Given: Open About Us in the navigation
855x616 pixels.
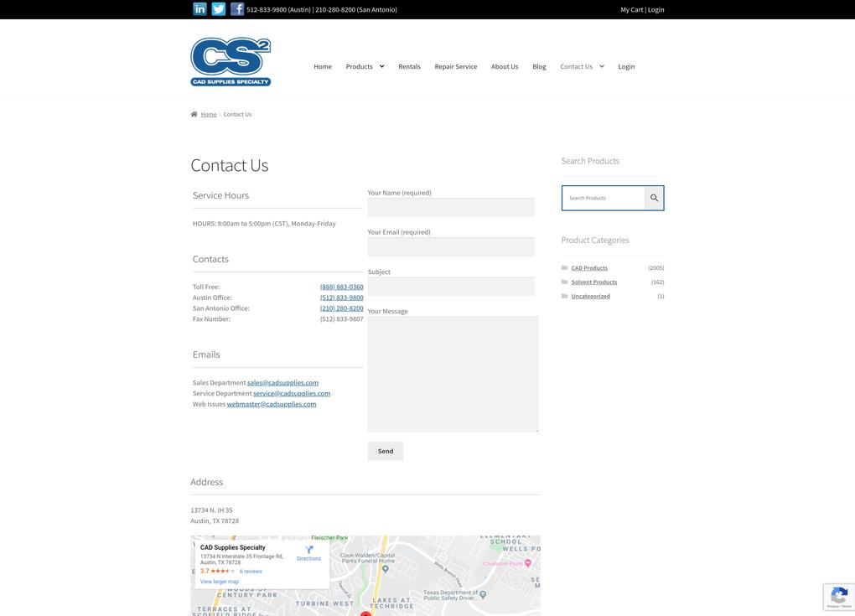Looking at the screenshot, I should (x=505, y=66).
